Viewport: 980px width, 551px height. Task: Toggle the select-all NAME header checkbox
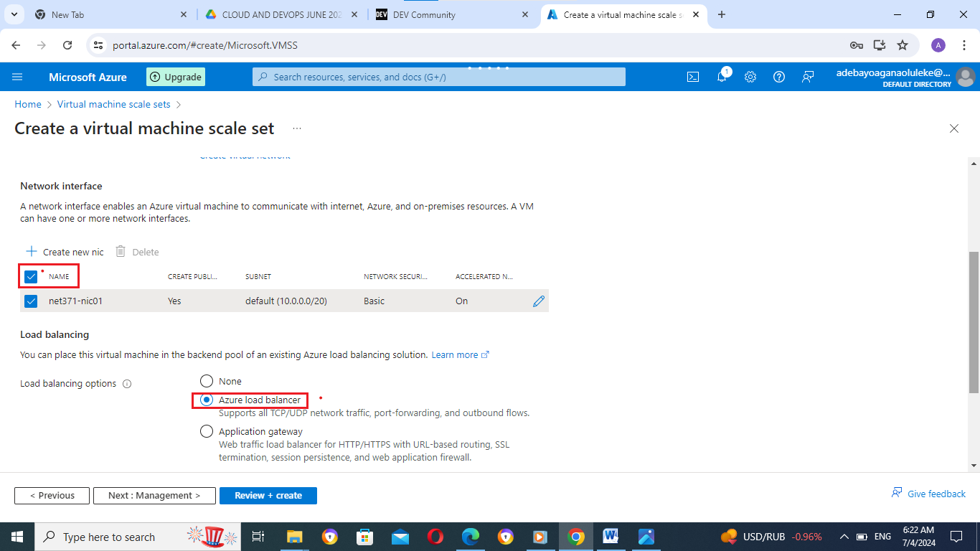pyautogui.click(x=31, y=277)
